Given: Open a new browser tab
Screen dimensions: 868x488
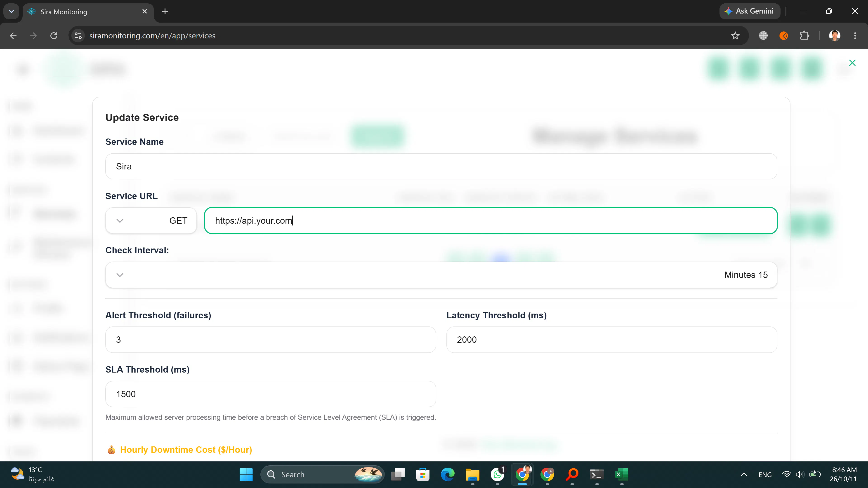Looking at the screenshot, I should click(165, 12).
